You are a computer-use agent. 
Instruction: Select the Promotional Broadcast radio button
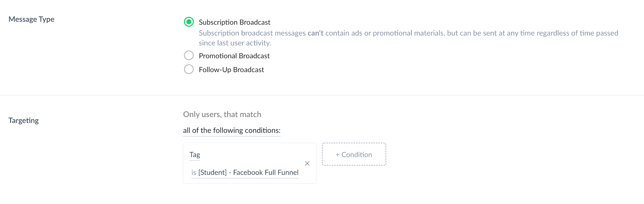(189, 55)
